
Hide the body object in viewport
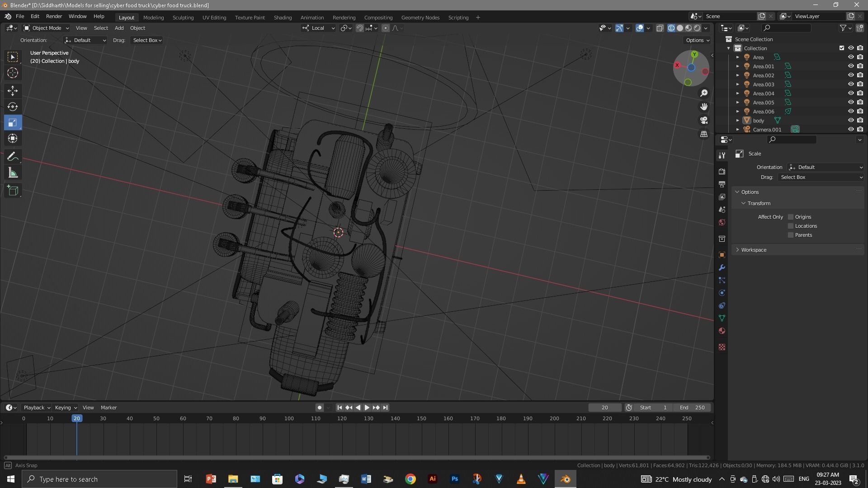(x=850, y=121)
